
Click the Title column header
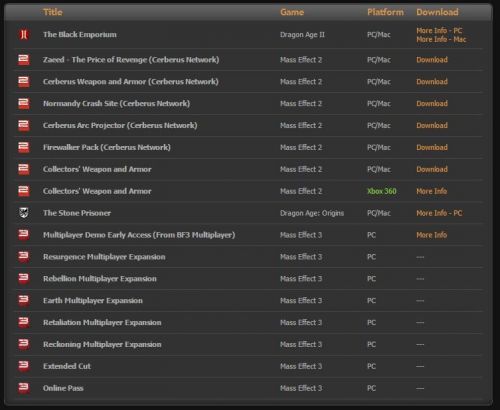click(53, 12)
